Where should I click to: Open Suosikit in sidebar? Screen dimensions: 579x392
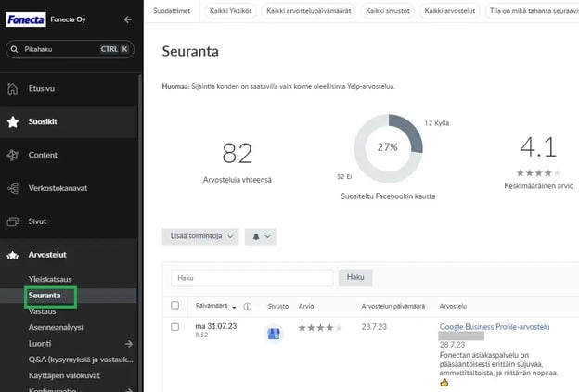tap(43, 121)
